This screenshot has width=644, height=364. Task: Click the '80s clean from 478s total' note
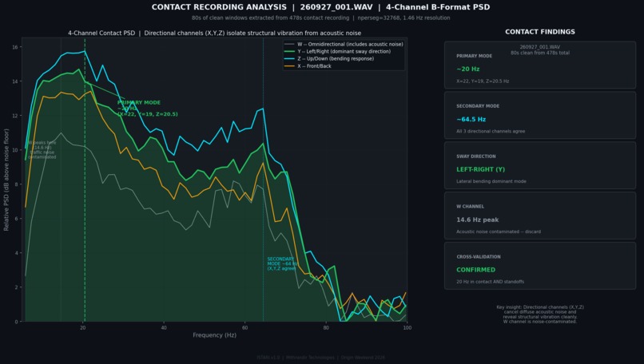[x=540, y=53]
